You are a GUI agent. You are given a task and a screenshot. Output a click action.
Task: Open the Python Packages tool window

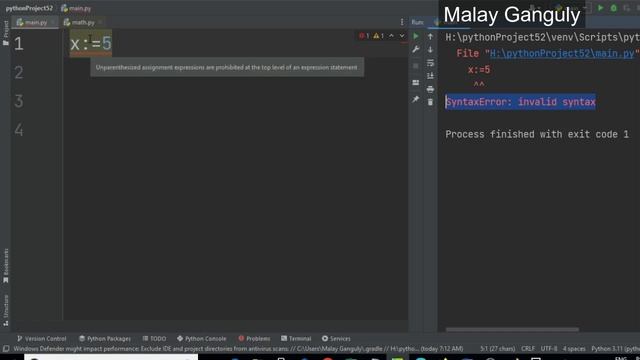(x=105, y=338)
